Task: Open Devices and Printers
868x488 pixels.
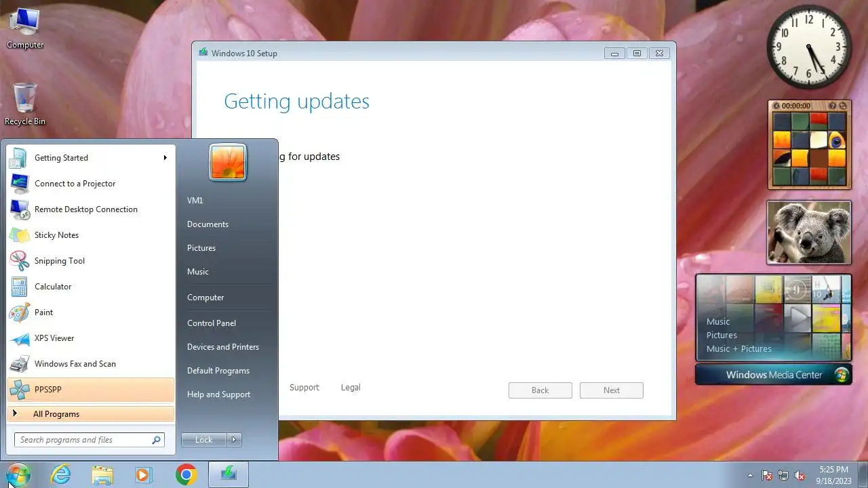Action: (x=223, y=347)
